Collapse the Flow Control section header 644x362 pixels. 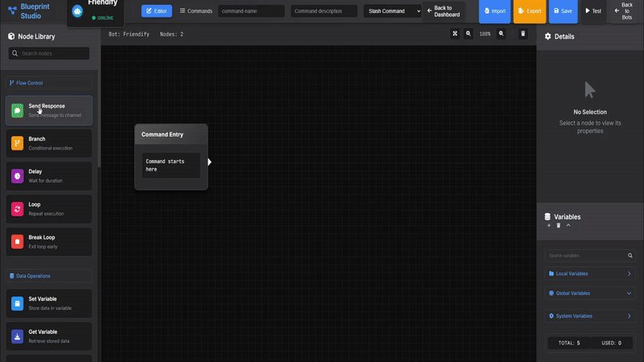49,83
